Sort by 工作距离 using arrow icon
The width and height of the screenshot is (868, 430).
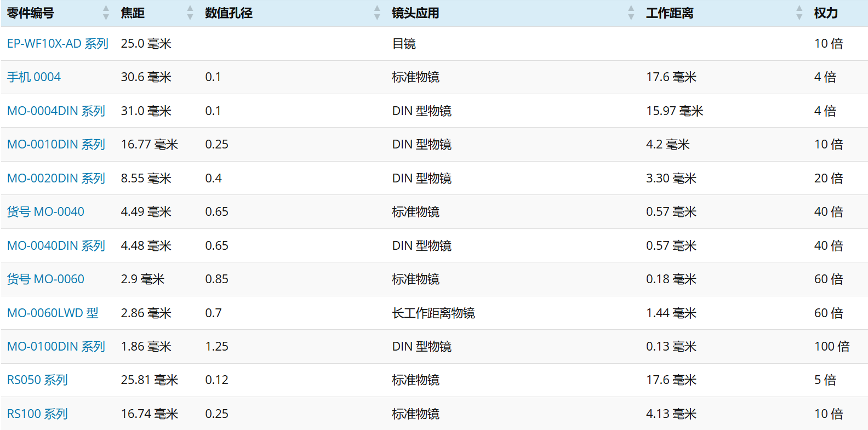[800, 13]
